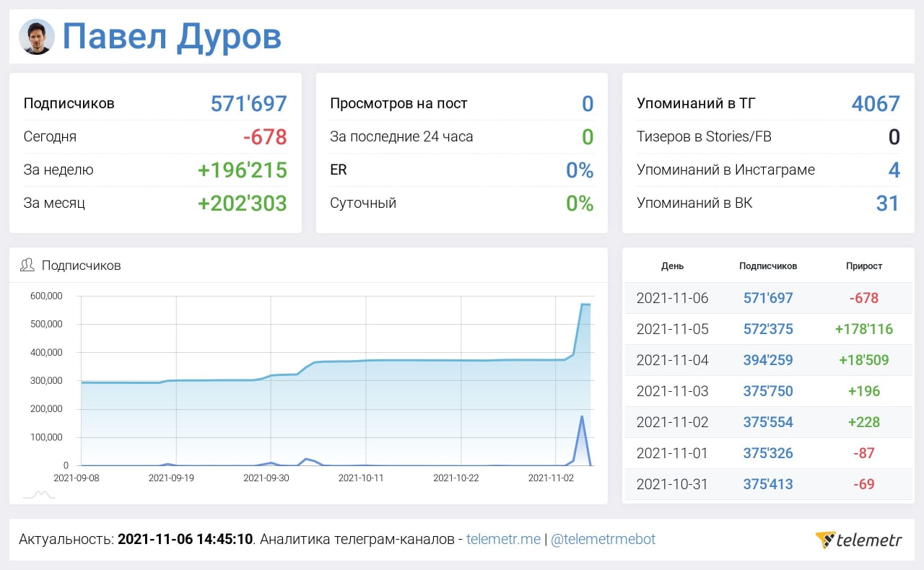Click the "Подписчиков" table column header
Image resolution: width=924 pixels, height=570 pixels.
point(768,266)
